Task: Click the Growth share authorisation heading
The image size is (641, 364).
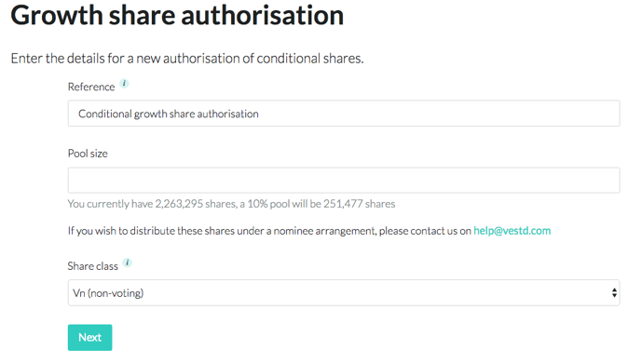Action: tap(177, 16)
